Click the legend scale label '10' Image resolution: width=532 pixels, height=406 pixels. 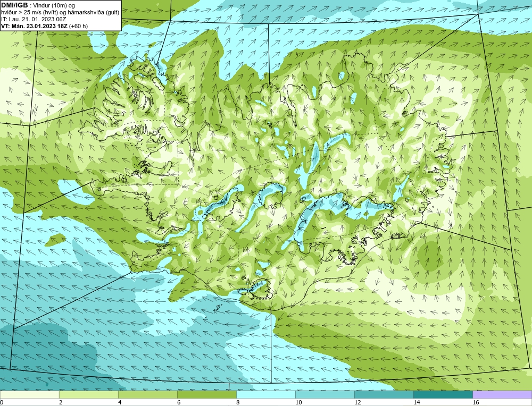pyautogui.click(x=298, y=402)
